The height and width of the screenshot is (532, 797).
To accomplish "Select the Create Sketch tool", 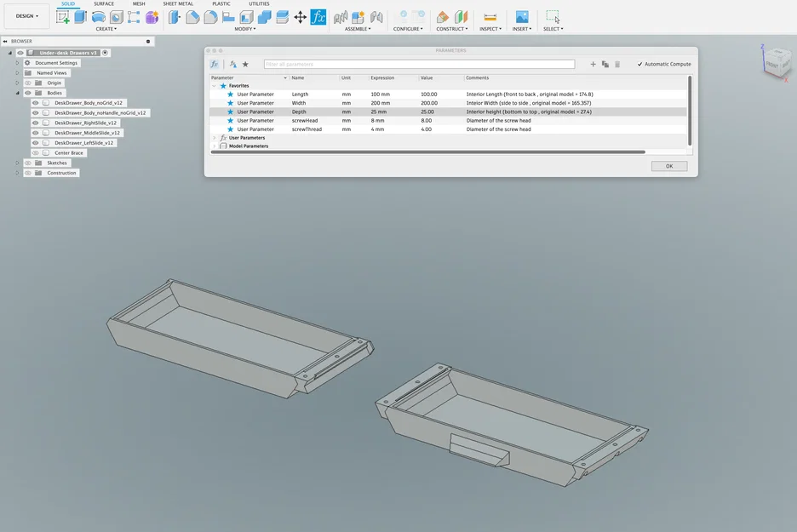I will [64, 17].
